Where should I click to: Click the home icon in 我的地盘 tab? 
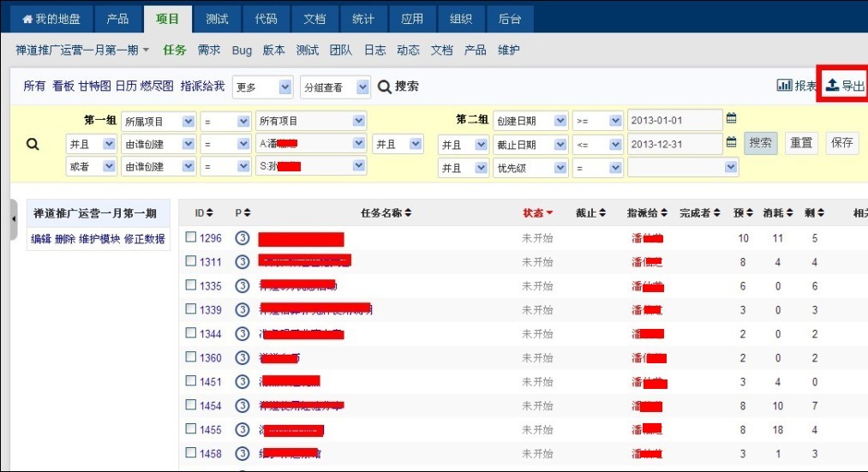click(27, 20)
